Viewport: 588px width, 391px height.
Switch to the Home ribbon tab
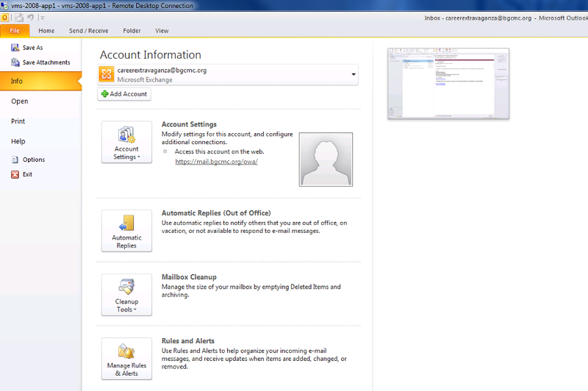click(x=46, y=31)
